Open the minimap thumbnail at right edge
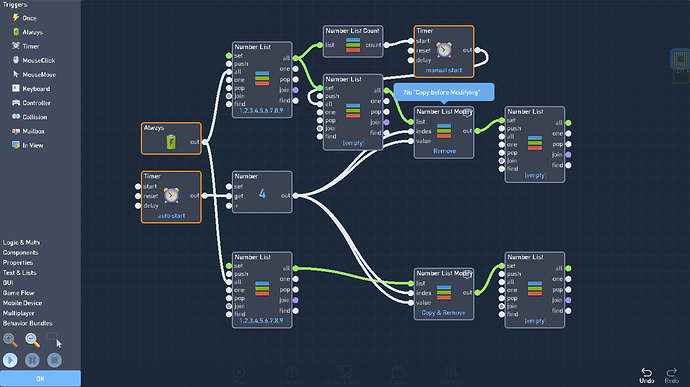This screenshot has width=690, height=387. pyautogui.click(x=680, y=59)
